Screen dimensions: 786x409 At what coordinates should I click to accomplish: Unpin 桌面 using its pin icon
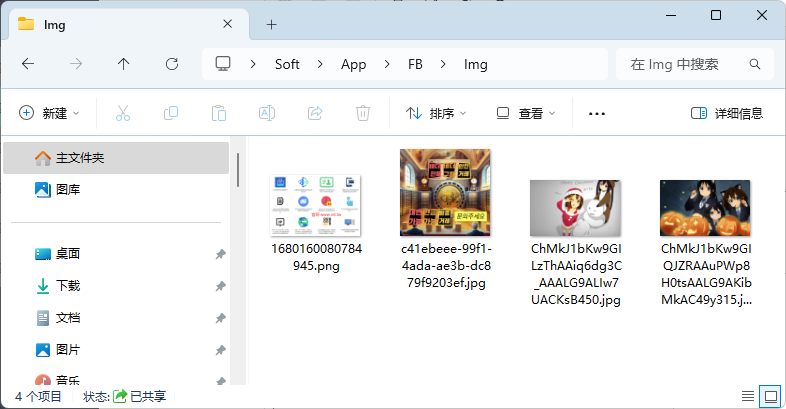click(220, 254)
